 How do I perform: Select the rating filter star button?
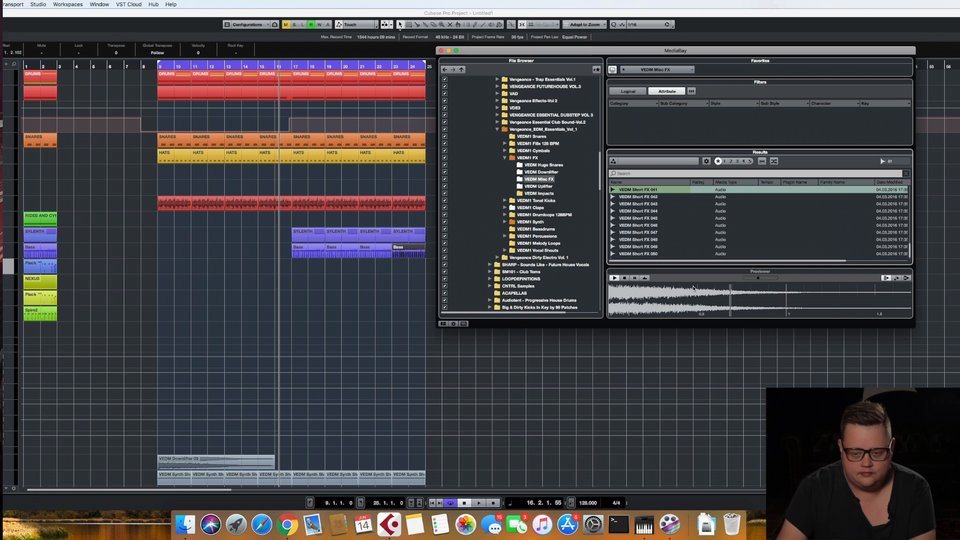pos(718,161)
